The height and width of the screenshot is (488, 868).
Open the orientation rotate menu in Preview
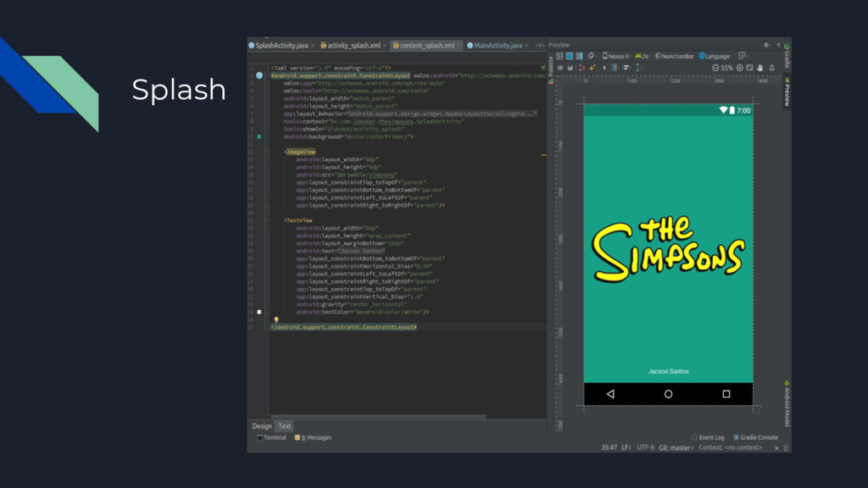pos(593,56)
